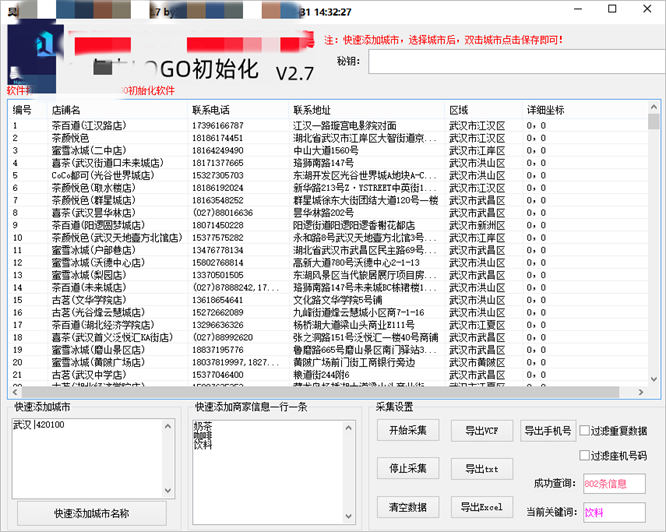This screenshot has width=666, height=532.
Task: Click phone number 17396166787
Action: (x=218, y=126)
